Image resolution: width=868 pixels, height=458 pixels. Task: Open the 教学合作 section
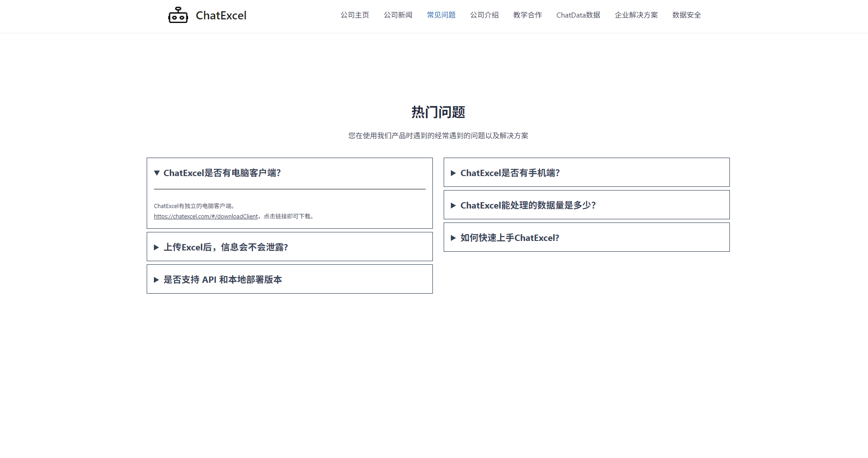[x=527, y=15]
